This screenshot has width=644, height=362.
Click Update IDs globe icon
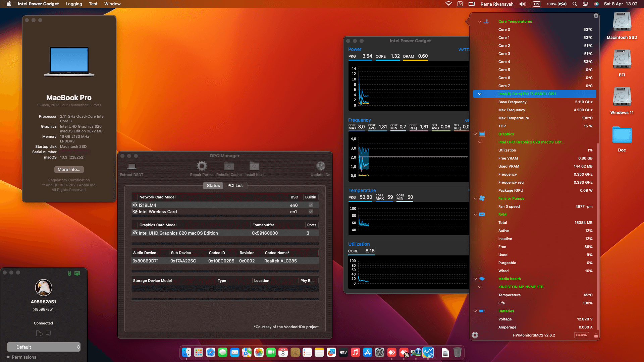(320, 166)
